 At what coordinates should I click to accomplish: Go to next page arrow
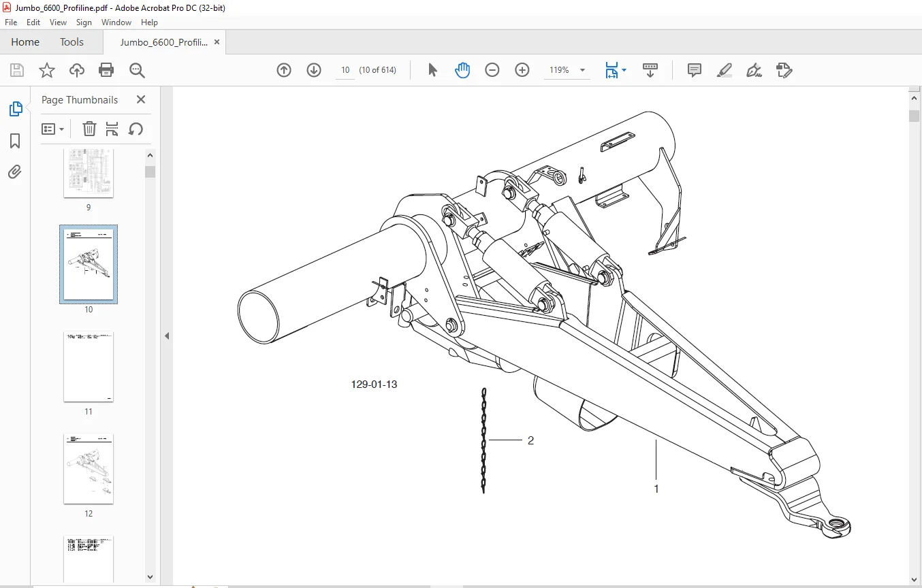pos(314,70)
